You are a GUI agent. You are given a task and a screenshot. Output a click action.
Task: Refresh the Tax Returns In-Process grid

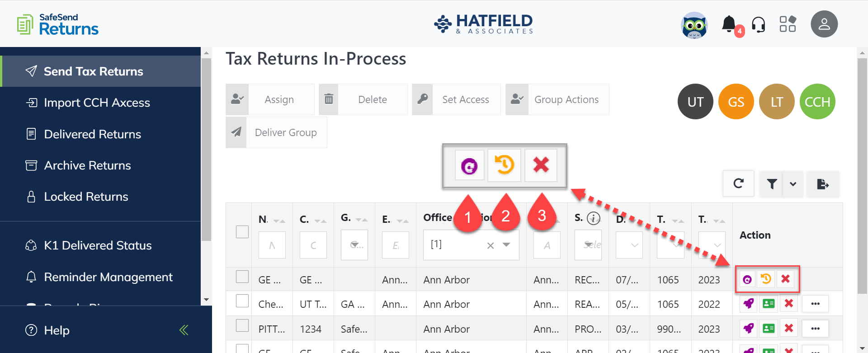pyautogui.click(x=738, y=184)
